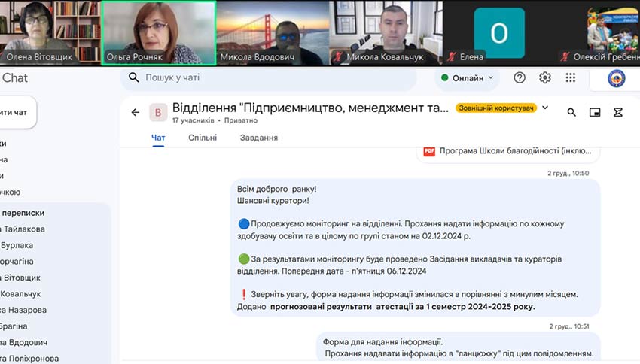Open the PDF file Програма Школи благодійності
This screenshot has height=364, width=640.
point(509,150)
